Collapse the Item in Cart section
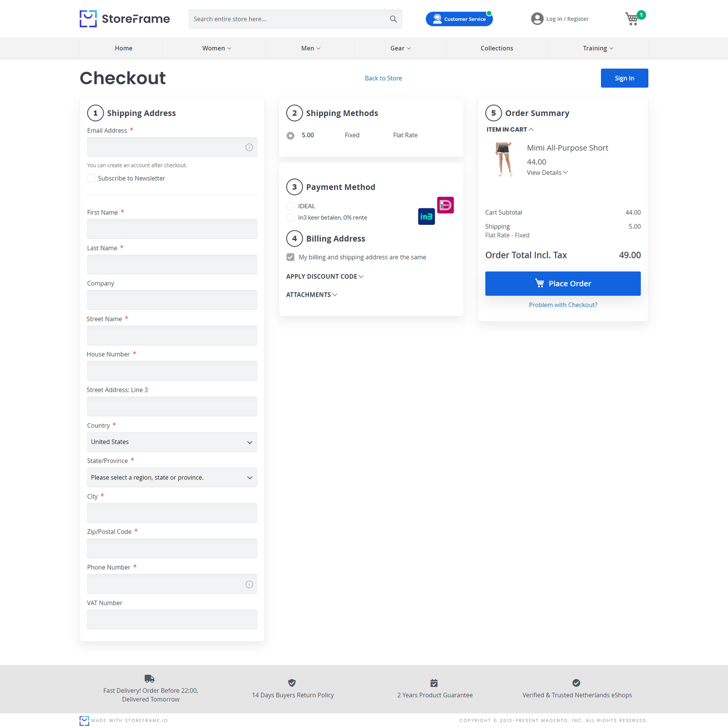The width and height of the screenshot is (728, 728). (510, 129)
